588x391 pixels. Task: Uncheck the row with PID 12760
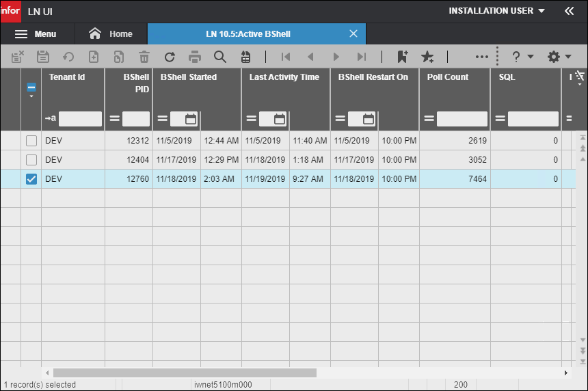(x=31, y=179)
